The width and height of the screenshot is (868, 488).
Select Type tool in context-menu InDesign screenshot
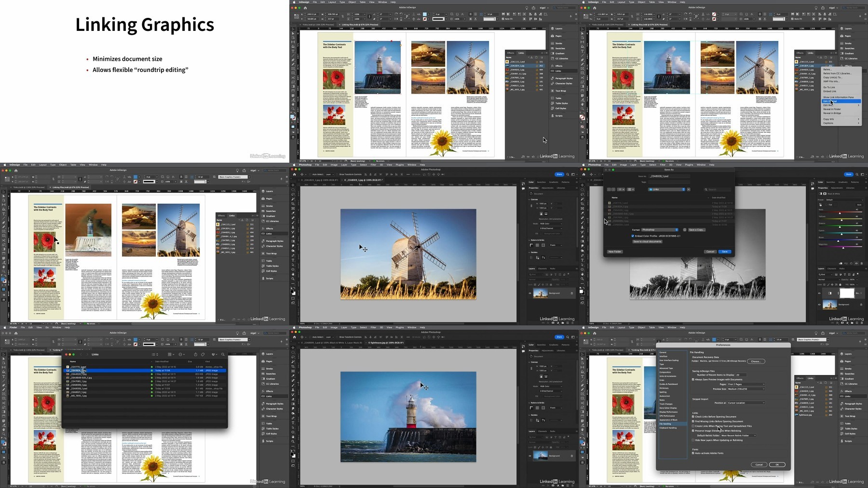pos(582,51)
